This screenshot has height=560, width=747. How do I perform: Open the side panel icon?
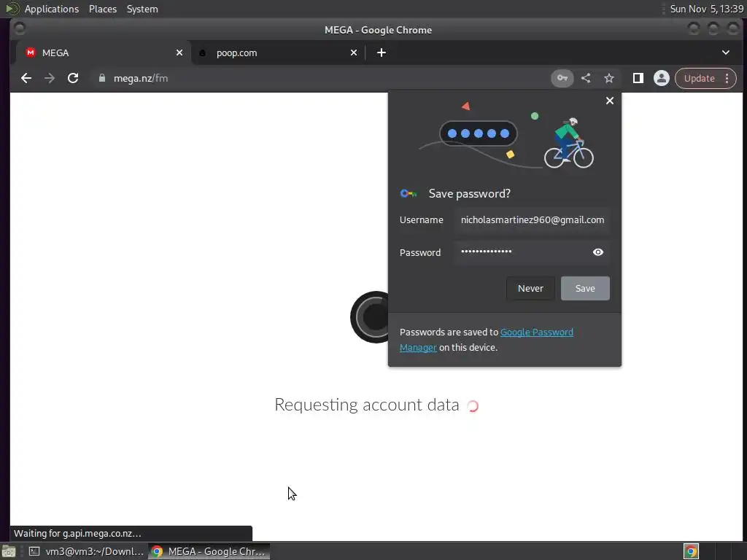638,78
